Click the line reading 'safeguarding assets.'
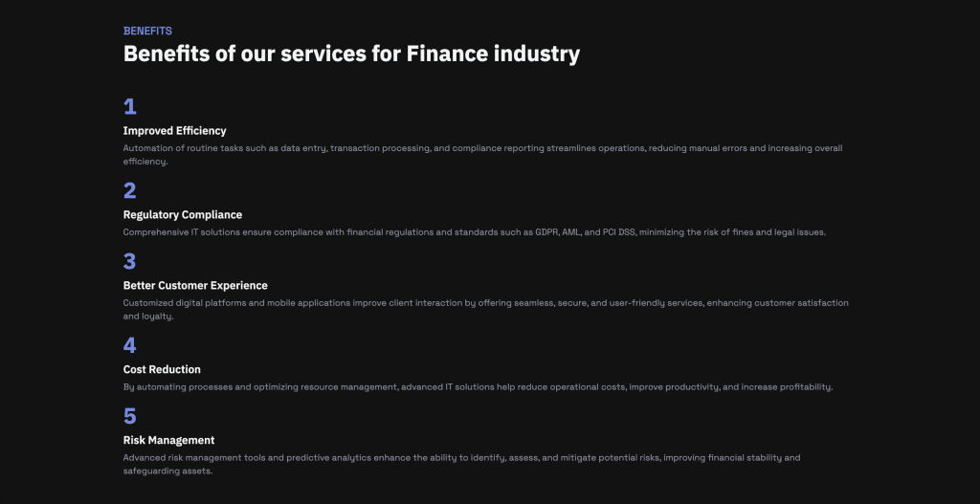Screen dimensions: 980x504 tap(168, 471)
